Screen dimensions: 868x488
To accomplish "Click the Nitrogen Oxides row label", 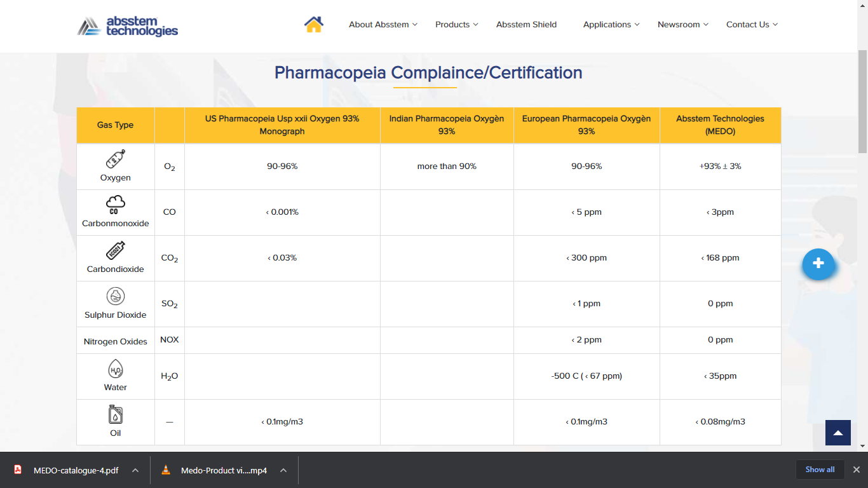I will click(x=115, y=341).
